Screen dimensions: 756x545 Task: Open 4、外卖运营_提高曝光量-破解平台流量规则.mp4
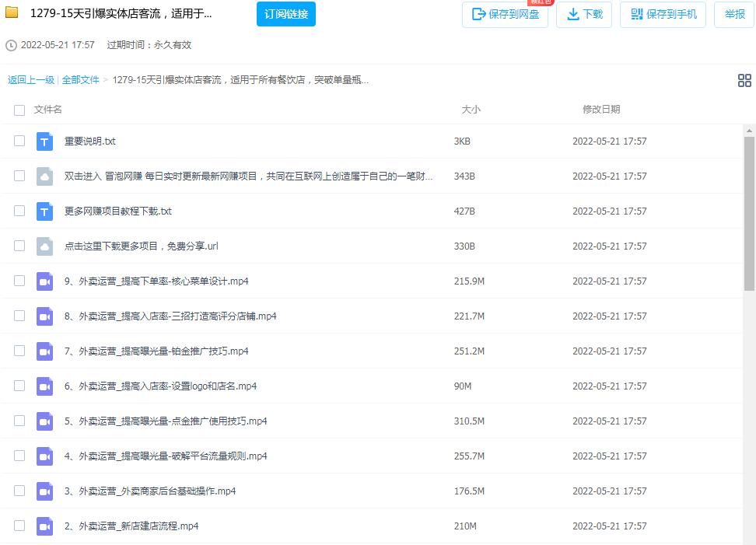(166, 456)
